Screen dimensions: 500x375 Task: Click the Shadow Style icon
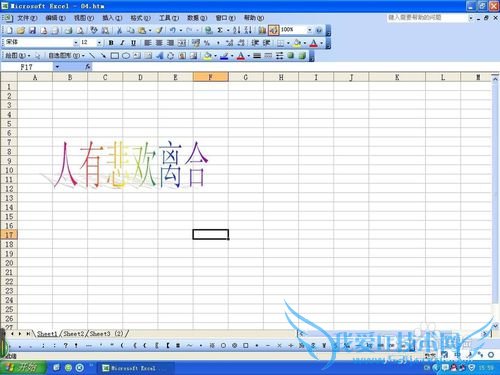pos(291,56)
